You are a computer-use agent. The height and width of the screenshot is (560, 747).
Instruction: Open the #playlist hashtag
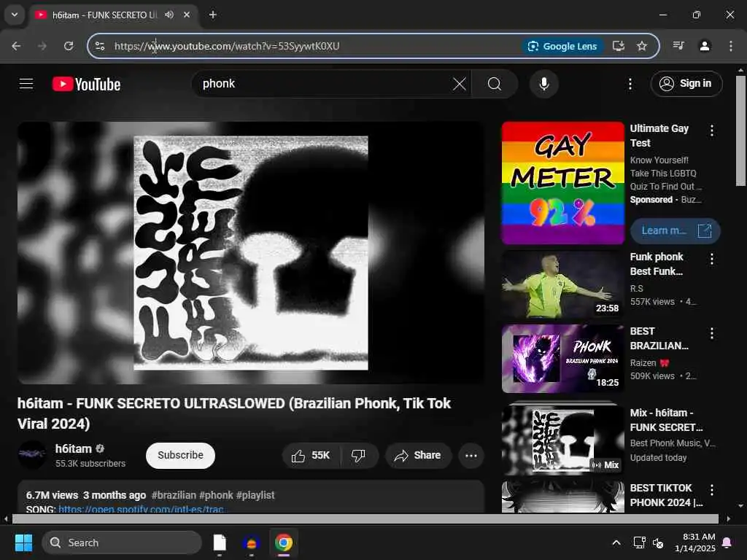[255, 495]
